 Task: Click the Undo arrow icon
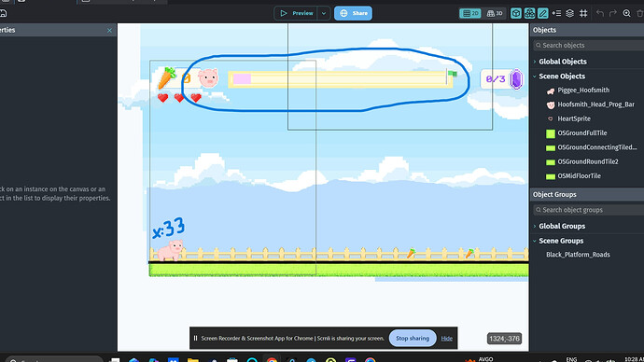tap(600, 13)
